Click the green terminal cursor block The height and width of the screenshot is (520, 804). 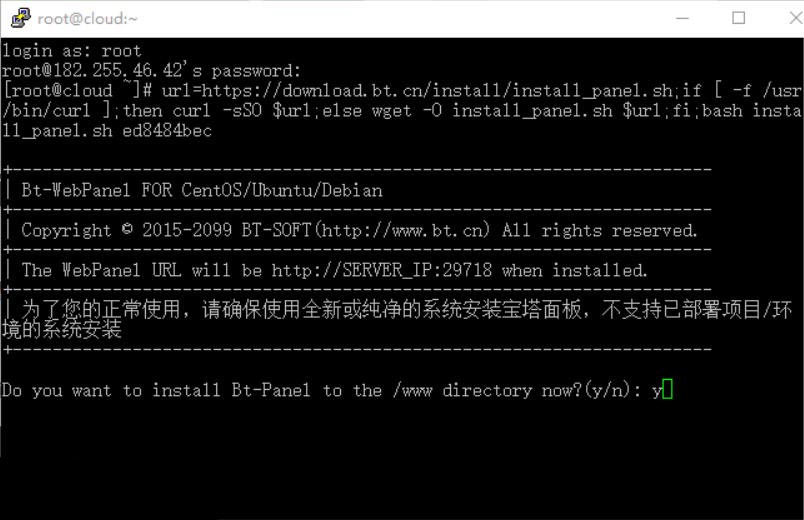coord(668,390)
